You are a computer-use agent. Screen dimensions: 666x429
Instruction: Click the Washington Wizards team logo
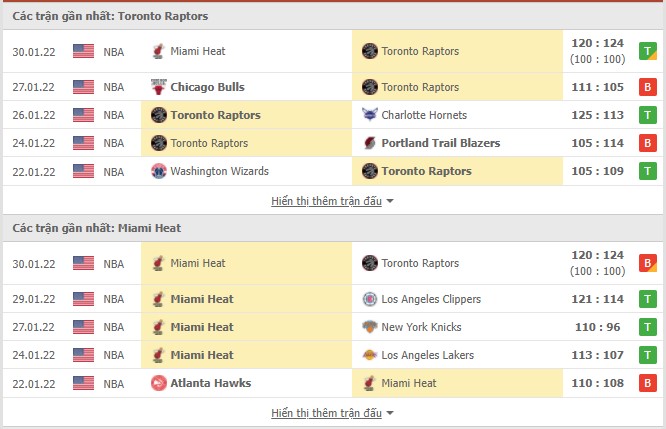[158, 171]
